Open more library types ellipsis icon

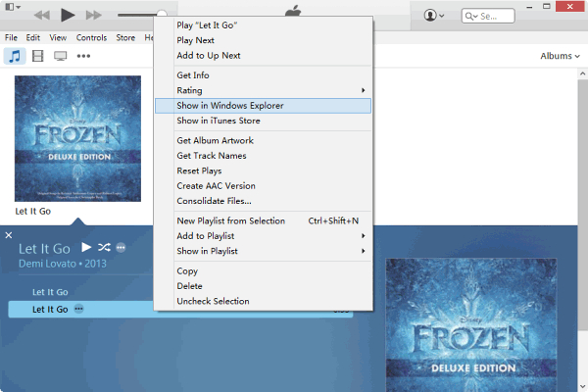pyautogui.click(x=84, y=56)
